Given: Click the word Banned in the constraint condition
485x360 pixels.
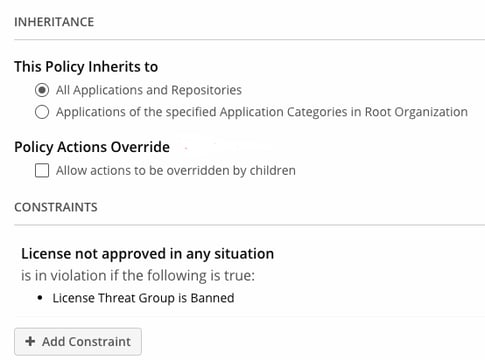Looking at the screenshot, I should pyautogui.click(x=212, y=298).
